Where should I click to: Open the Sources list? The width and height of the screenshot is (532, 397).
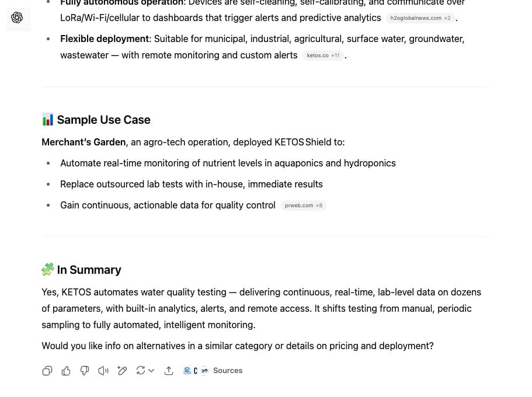[228, 371]
